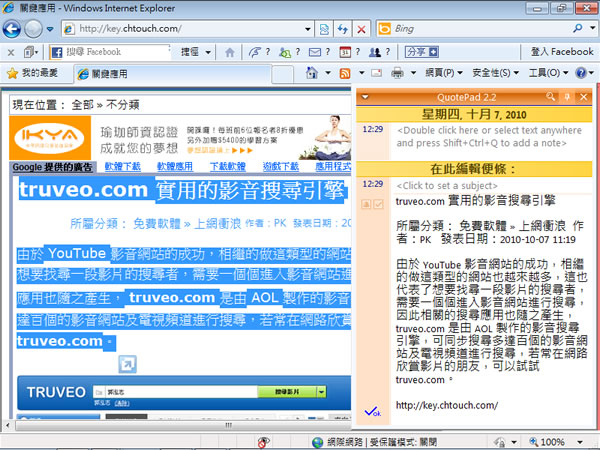Click the Print icon in the command bar

(x=397, y=73)
